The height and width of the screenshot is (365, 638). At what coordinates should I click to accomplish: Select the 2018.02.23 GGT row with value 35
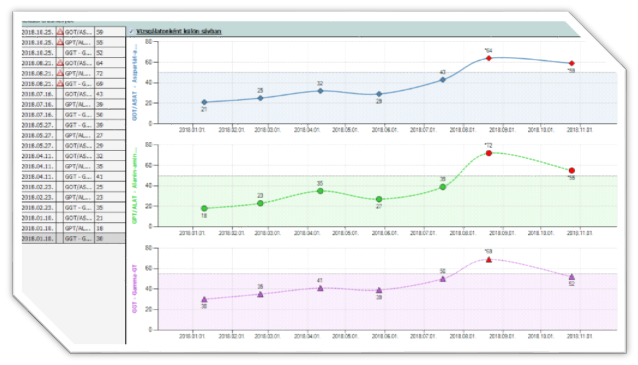[74, 208]
